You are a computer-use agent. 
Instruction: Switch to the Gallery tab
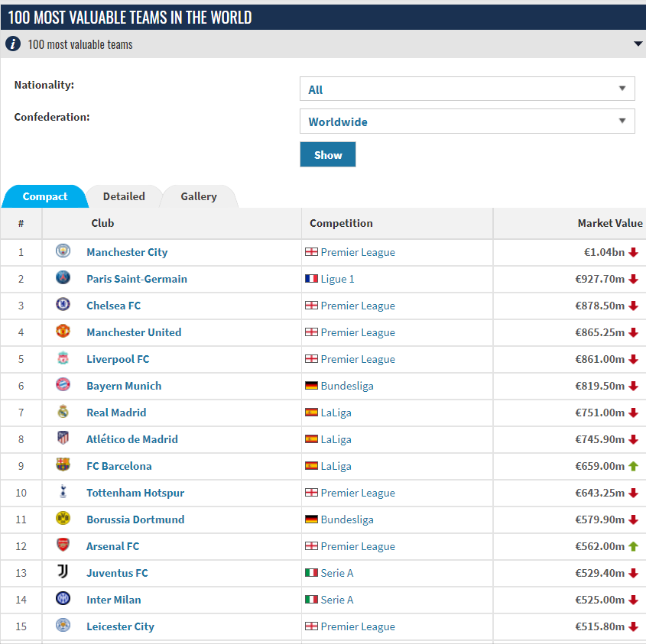(x=199, y=196)
